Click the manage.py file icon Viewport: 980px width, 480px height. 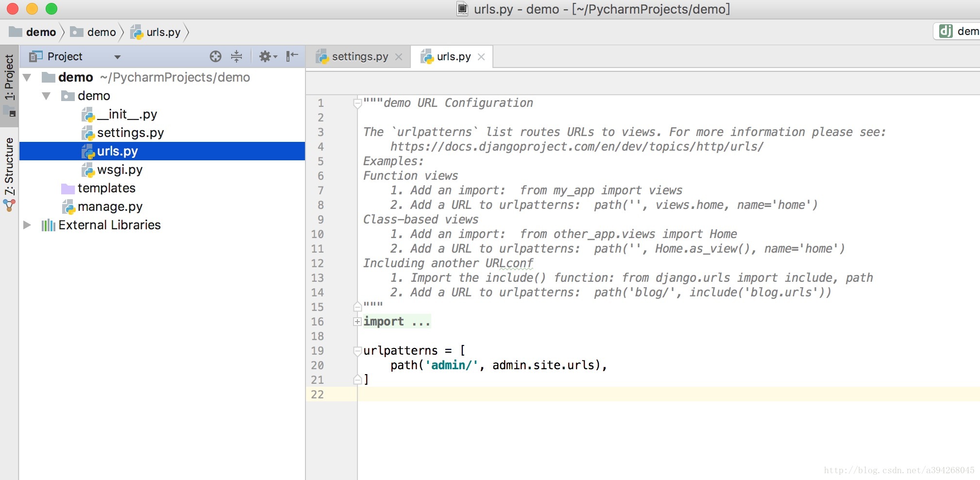[x=68, y=207]
